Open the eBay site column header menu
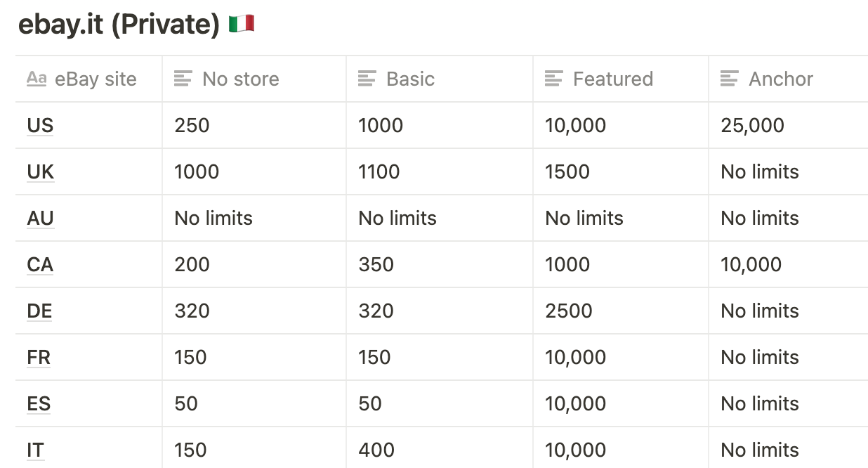 [88, 79]
